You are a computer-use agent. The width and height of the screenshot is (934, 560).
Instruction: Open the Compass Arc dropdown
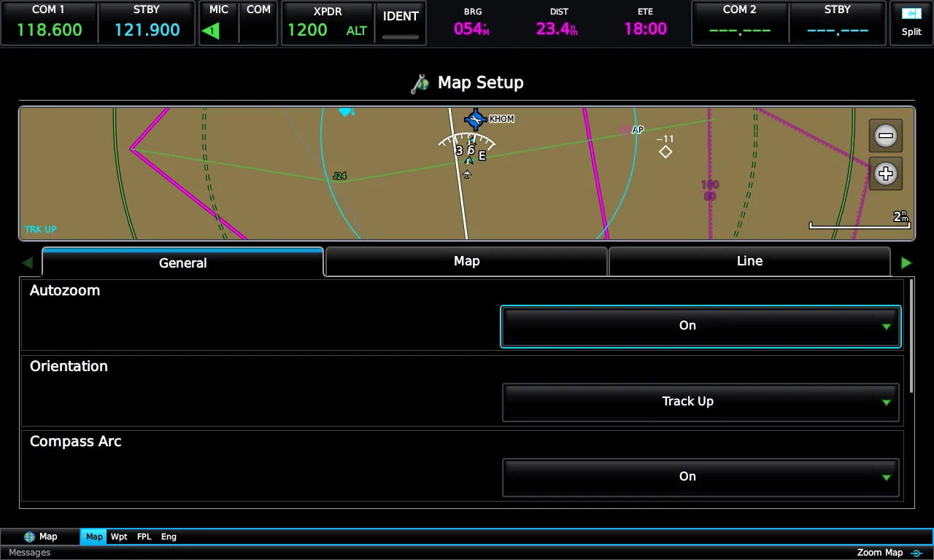(700, 477)
